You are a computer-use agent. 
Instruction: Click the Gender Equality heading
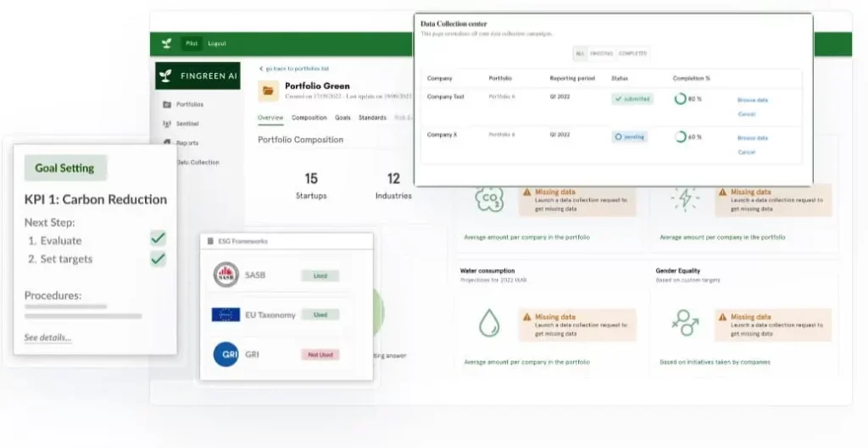click(678, 271)
